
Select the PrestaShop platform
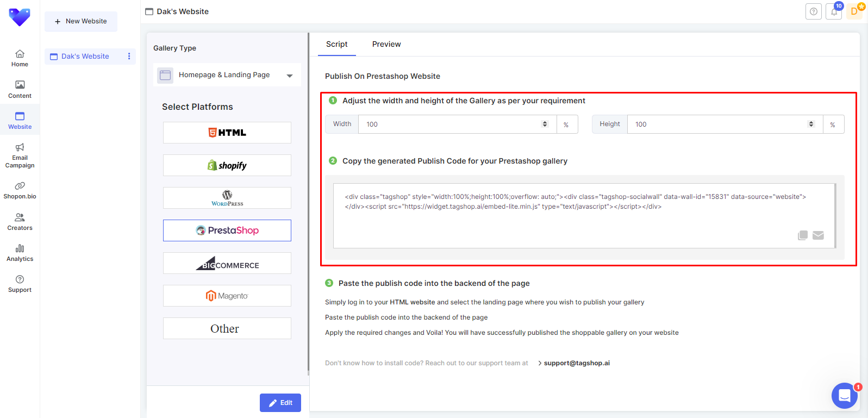click(x=227, y=230)
